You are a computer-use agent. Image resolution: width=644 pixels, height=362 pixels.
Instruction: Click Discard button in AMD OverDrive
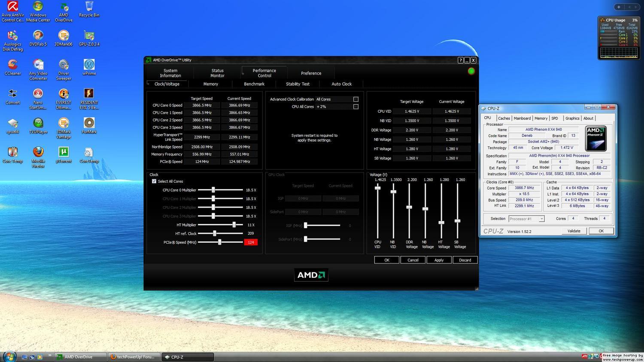pos(465,260)
